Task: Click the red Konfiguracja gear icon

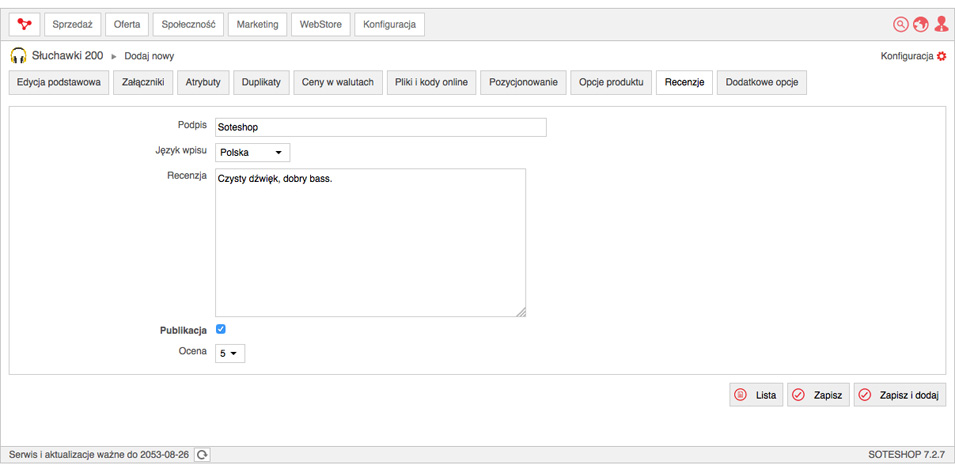Action: [942, 56]
